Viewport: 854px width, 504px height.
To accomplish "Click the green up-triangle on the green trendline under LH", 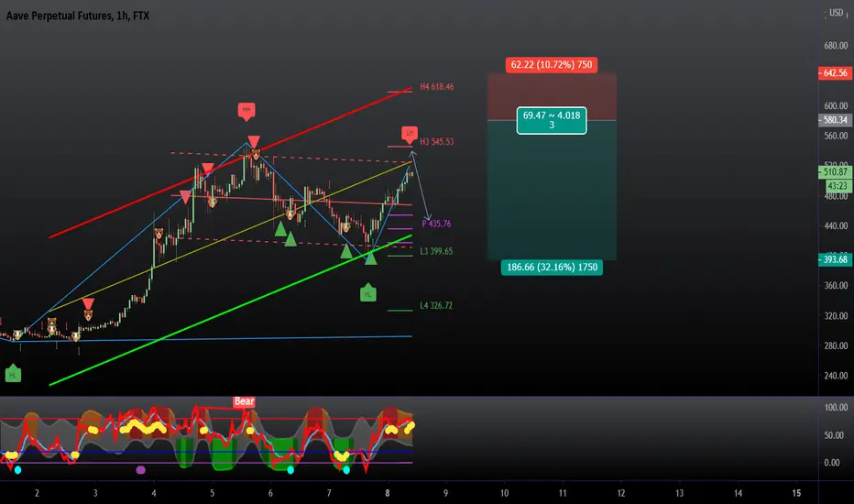I will pyautogui.click(x=370, y=258).
